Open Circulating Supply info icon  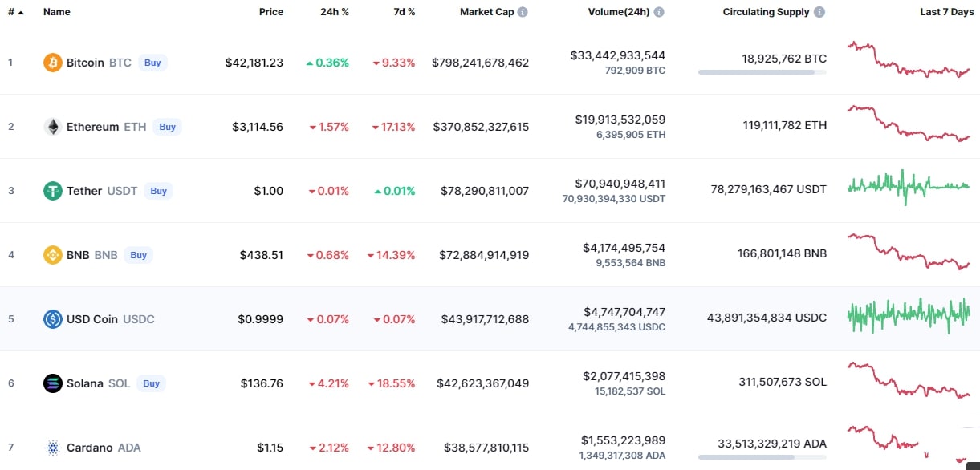tap(819, 12)
